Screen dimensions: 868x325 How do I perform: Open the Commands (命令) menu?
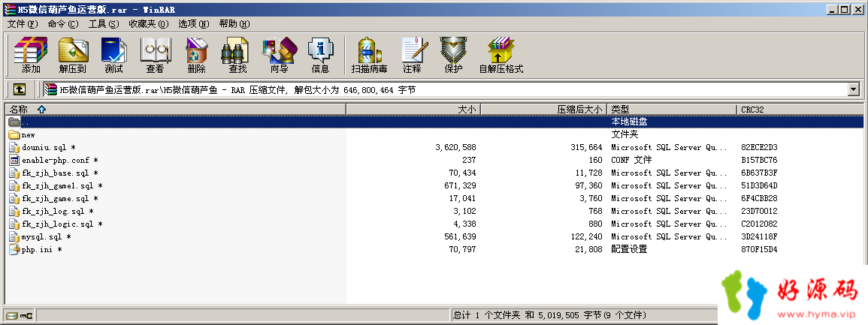pos(63,24)
